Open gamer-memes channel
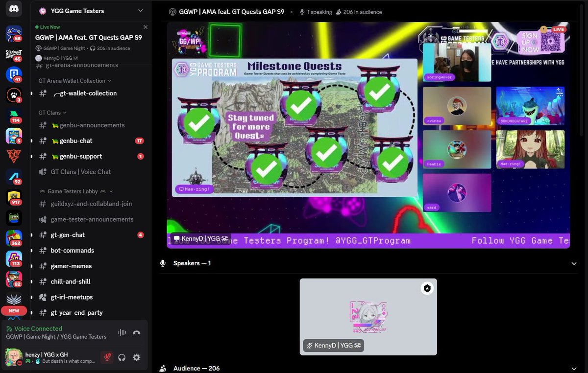The height and width of the screenshot is (373, 588). (x=91, y=266)
